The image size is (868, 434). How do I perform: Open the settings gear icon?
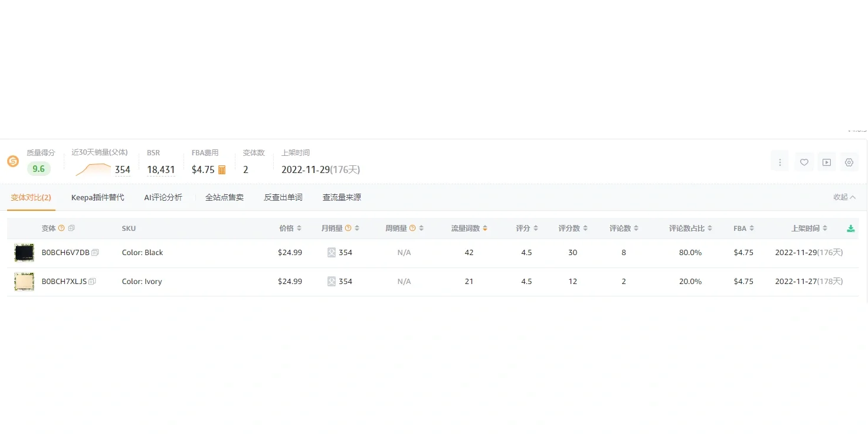[x=849, y=162]
